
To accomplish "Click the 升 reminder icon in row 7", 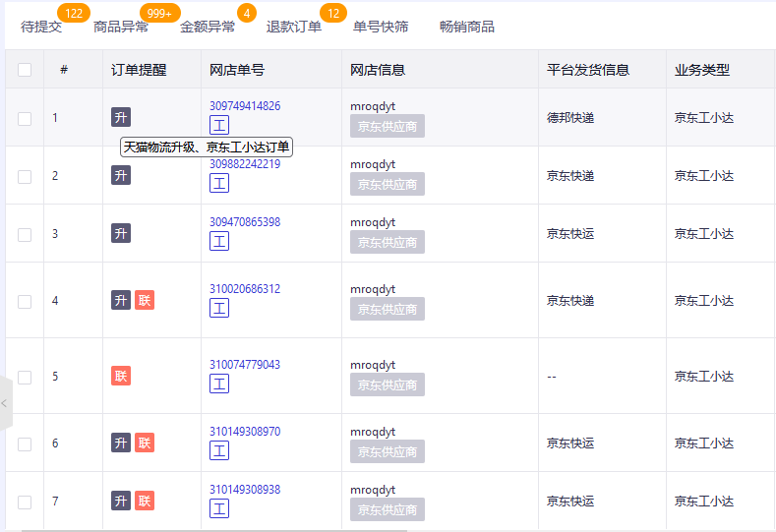I will click(121, 501).
